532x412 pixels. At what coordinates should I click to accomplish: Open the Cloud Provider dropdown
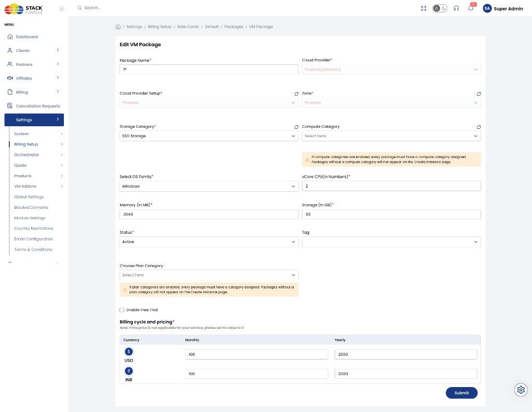391,70
